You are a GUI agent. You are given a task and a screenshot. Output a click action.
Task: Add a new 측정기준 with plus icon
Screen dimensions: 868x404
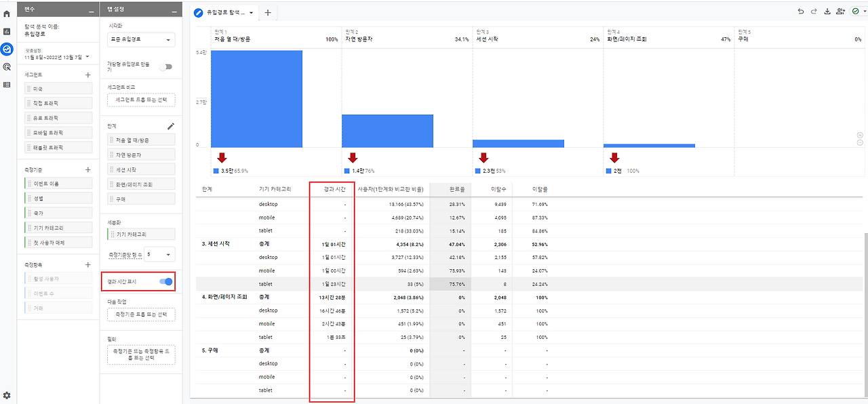[88, 169]
